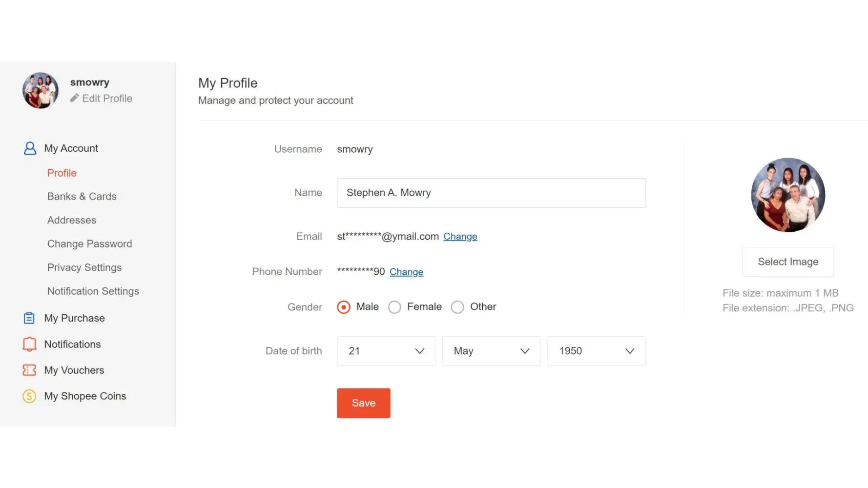Expand the birth month dropdown showing May
Screen dimensions: 868x488
[491, 351]
